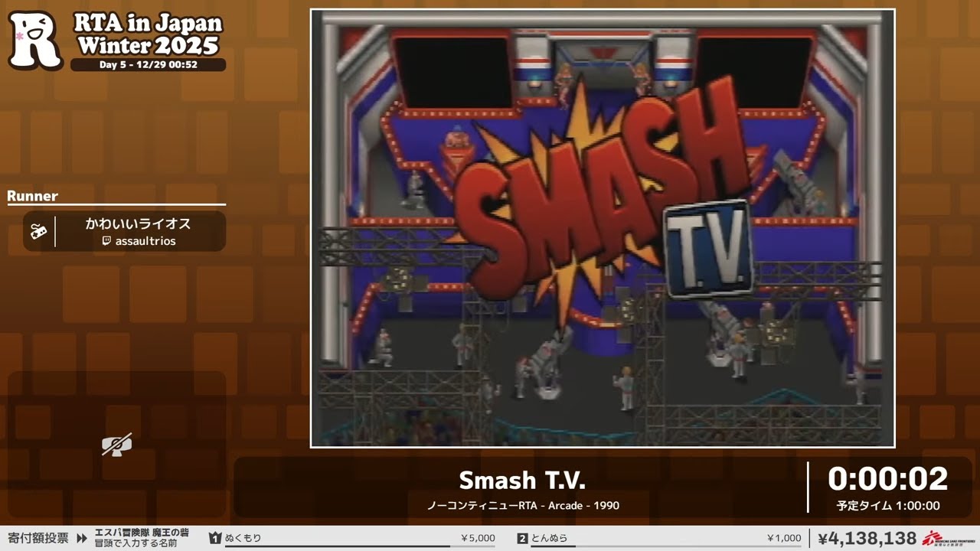Click the 予定タイム 1:00:00 estimate text
This screenshot has height=551, width=980.
[888, 506]
